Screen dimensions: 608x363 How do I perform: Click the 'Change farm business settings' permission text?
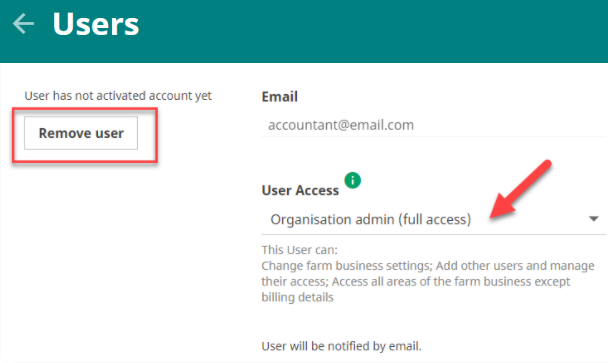(347, 266)
